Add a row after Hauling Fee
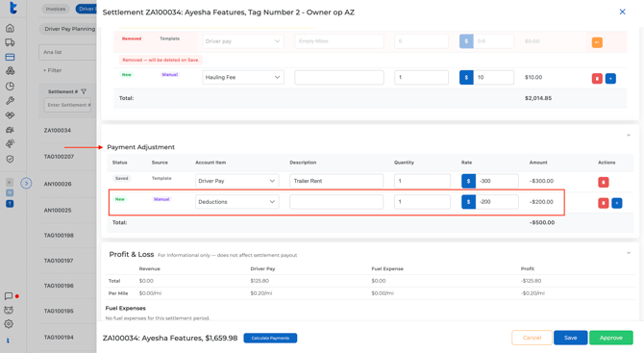The image size is (644, 353). (x=610, y=78)
